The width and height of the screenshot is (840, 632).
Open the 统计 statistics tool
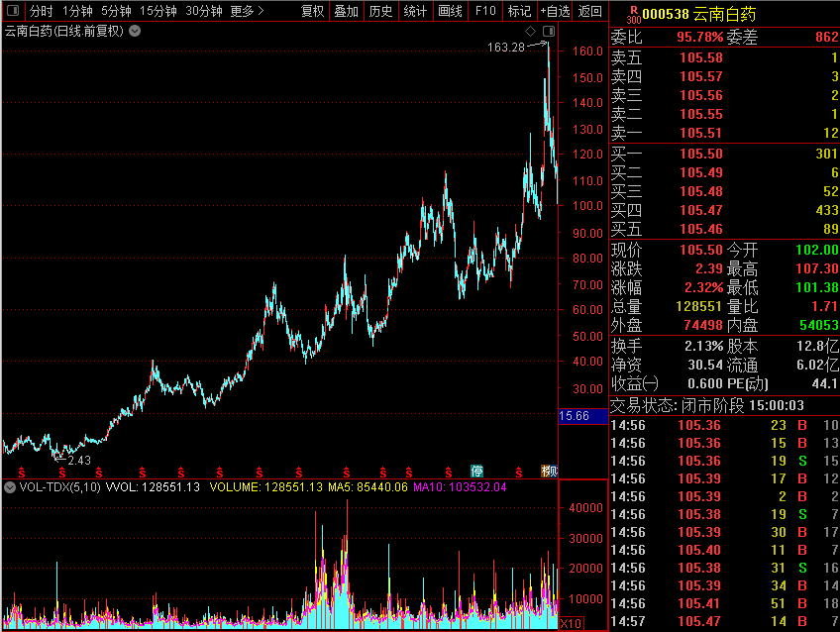(415, 11)
